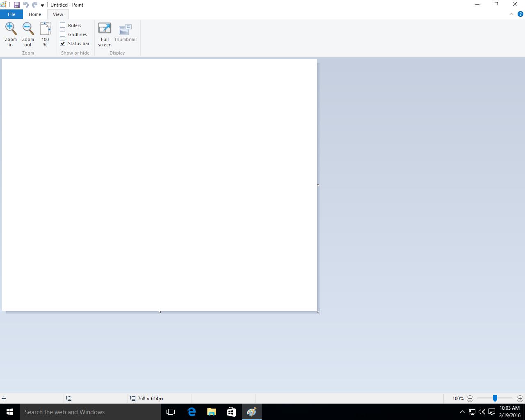Collapse the ribbon with the chevron
This screenshot has width=525, height=420.
pos(511,14)
